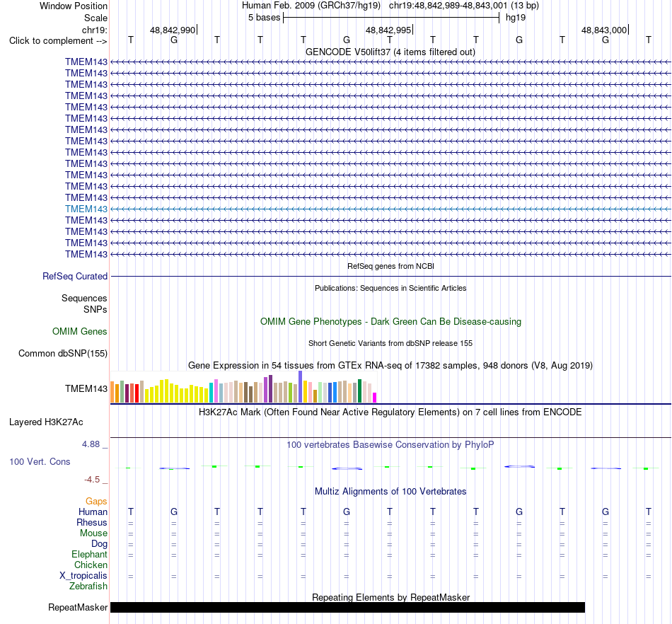Click the RefSeq Curated intron line
This screenshot has width=672, height=624.
click(x=390, y=277)
